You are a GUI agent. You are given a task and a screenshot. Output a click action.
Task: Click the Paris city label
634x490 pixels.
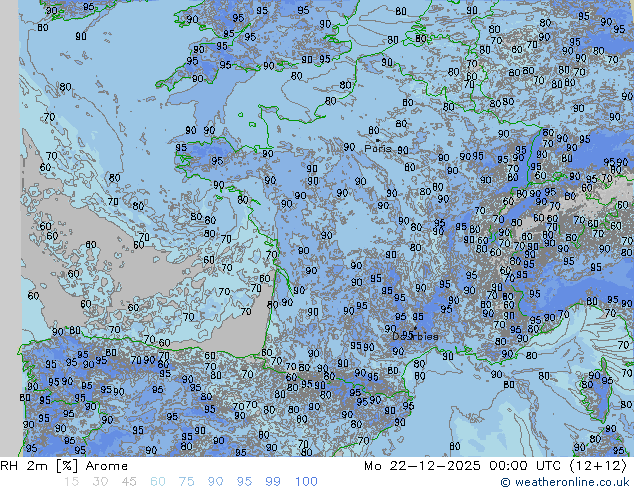378,149
